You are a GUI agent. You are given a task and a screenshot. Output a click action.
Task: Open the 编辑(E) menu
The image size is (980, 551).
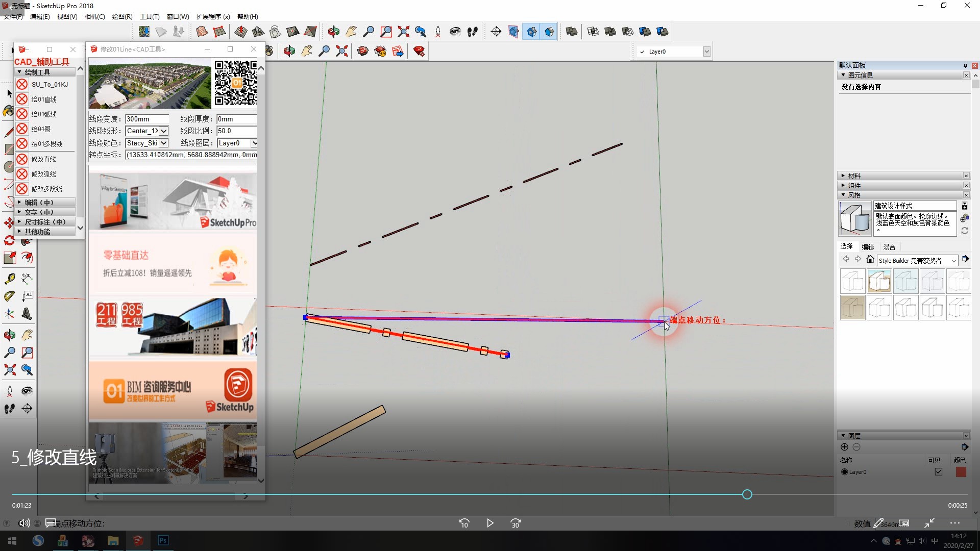tap(40, 17)
